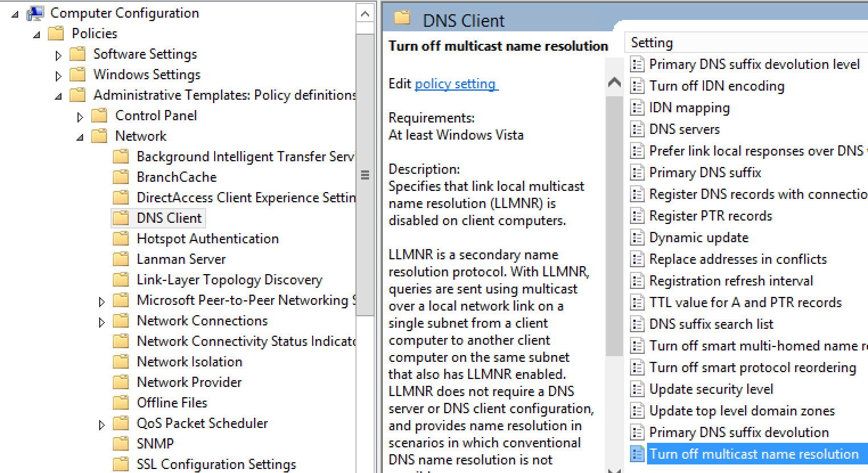Select Turn off smart multi-homed name setting
Screen dimensions: 868x473
pos(758,346)
